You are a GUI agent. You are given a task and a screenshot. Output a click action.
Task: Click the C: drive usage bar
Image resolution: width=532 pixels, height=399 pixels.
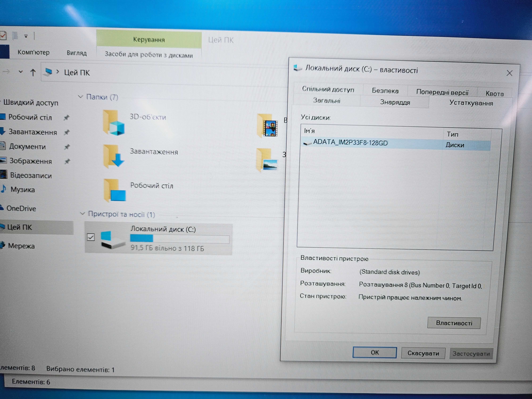[x=180, y=239]
